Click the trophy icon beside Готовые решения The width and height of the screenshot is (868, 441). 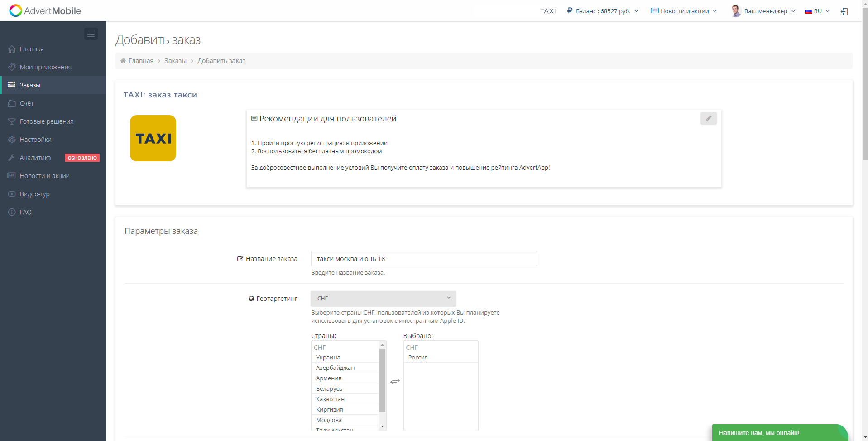click(12, 121)
